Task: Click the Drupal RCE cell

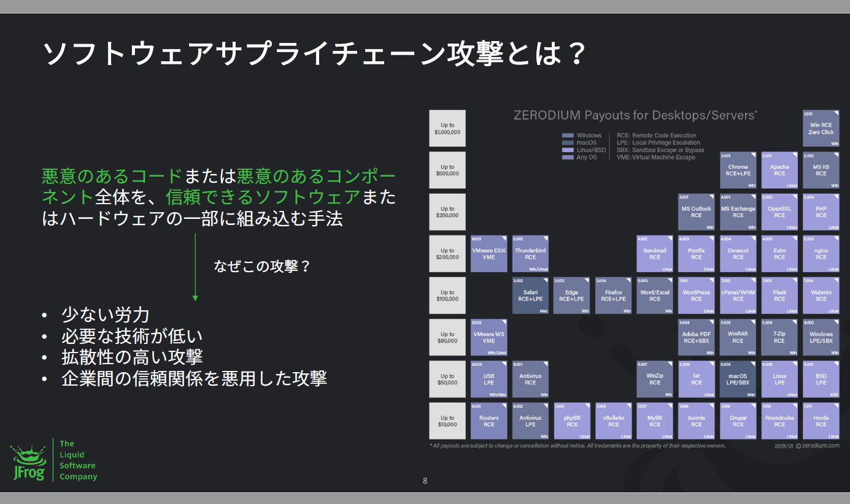Action: coord(738,421)
